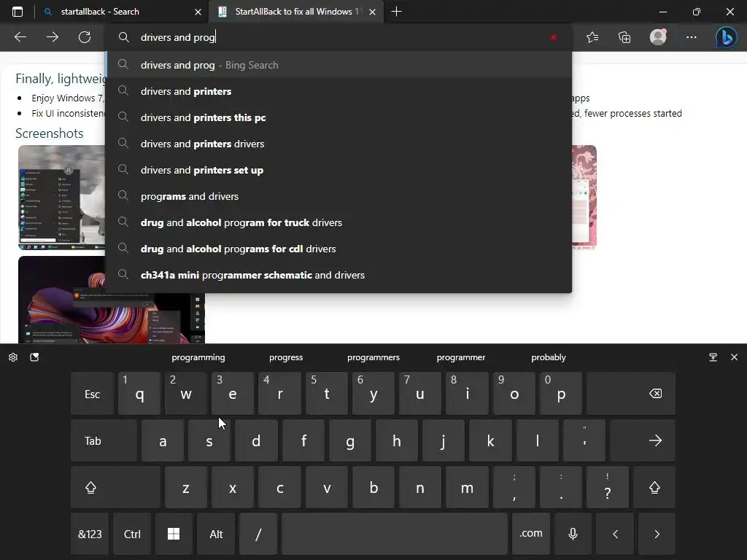Tap the Windows logo key
The width and height of the screenshot is (747, 560).
(x=174, y=534)
